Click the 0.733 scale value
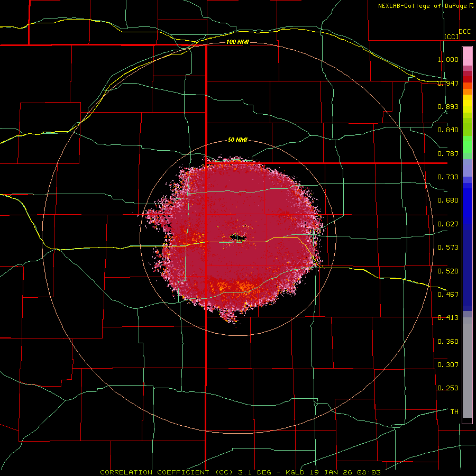Image resolution: width=476 pixels, height=476 pixels. (448, 177)
